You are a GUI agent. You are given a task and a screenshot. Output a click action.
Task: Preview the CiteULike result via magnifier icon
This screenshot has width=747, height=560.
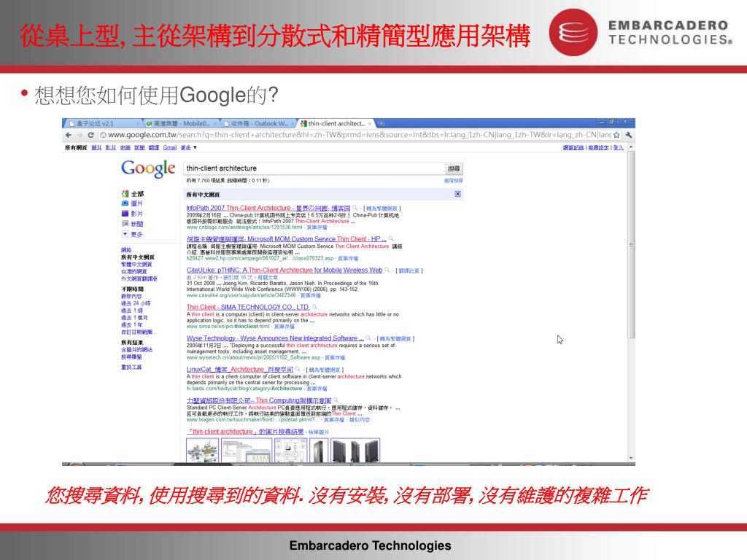[387, 270]
